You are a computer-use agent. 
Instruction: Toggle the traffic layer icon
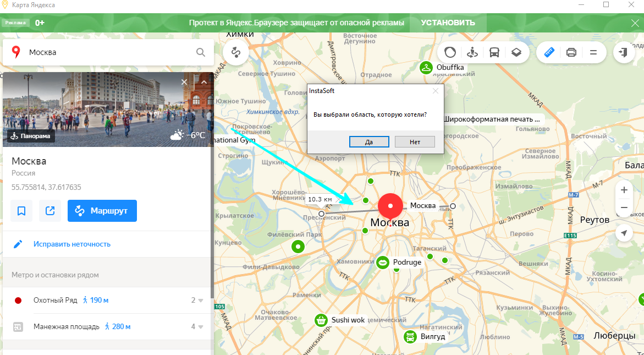coord(450,52)
